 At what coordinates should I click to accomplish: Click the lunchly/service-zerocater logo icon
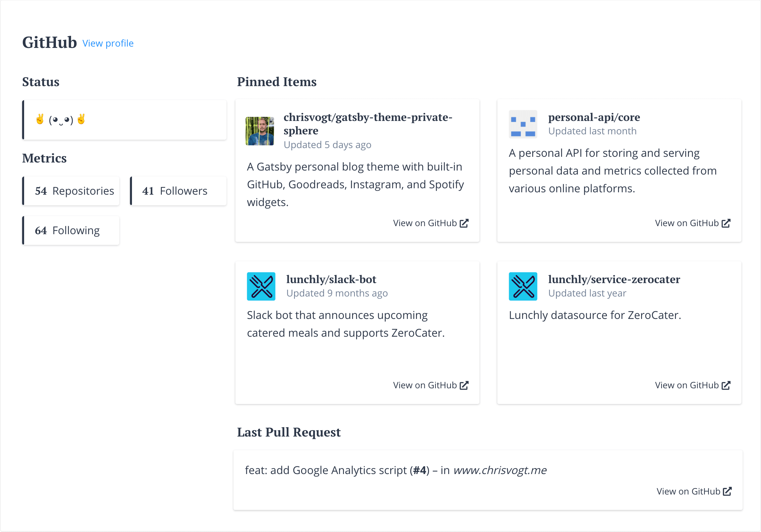(x=523, y=286)
